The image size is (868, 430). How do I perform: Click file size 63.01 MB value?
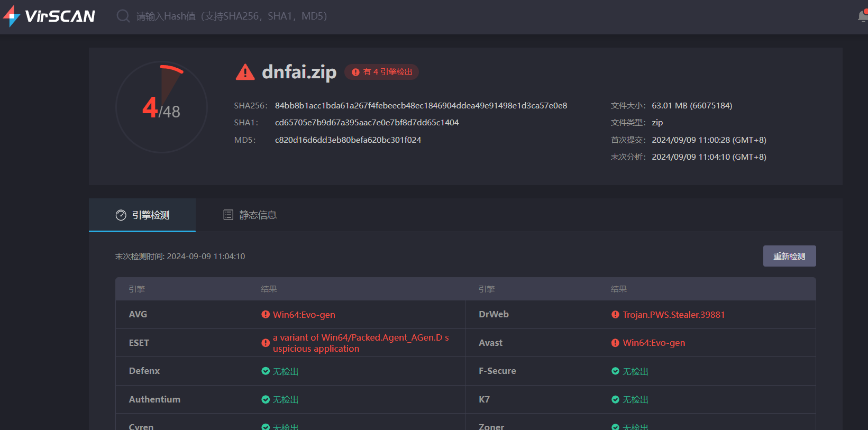692,106
